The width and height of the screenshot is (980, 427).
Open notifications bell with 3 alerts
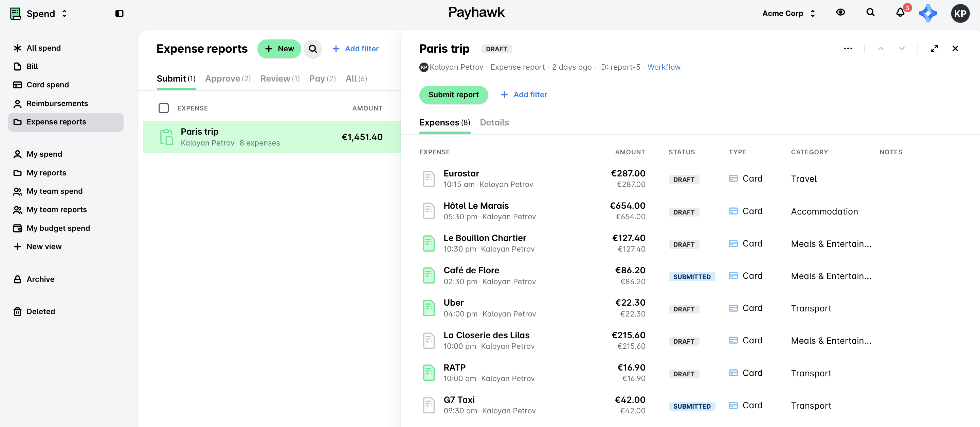(x=900, y=13)
